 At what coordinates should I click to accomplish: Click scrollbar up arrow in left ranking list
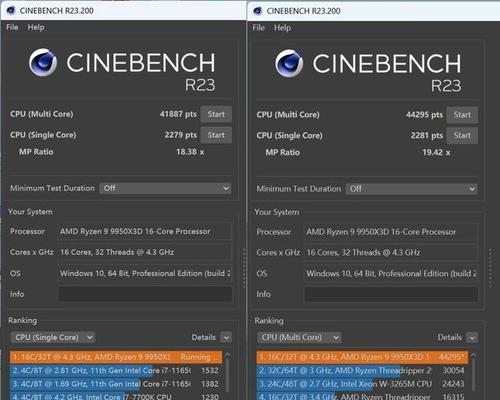[x=227, y=355]
